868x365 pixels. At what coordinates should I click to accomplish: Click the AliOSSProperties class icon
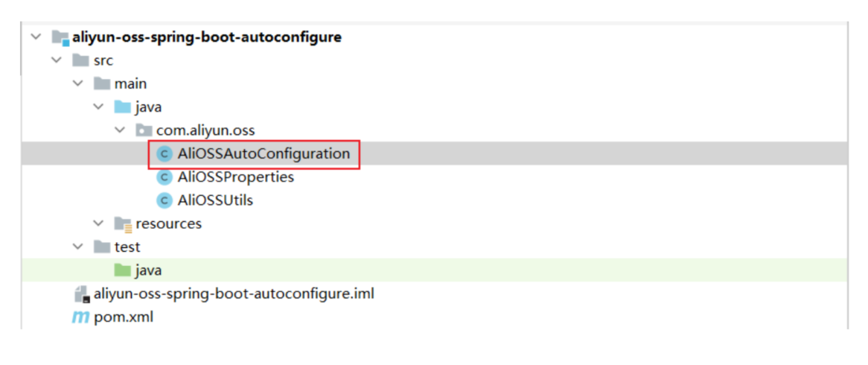[x=164, y=177]
